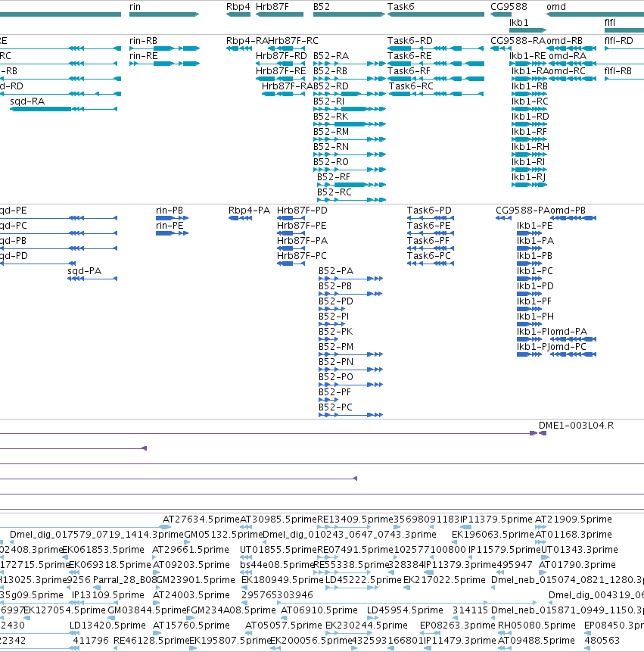The height and width of the screenshot is (652, 644).
Task: Click the Task6-RD transcript label
Action: pyautogui.click(x=410, y=41)
